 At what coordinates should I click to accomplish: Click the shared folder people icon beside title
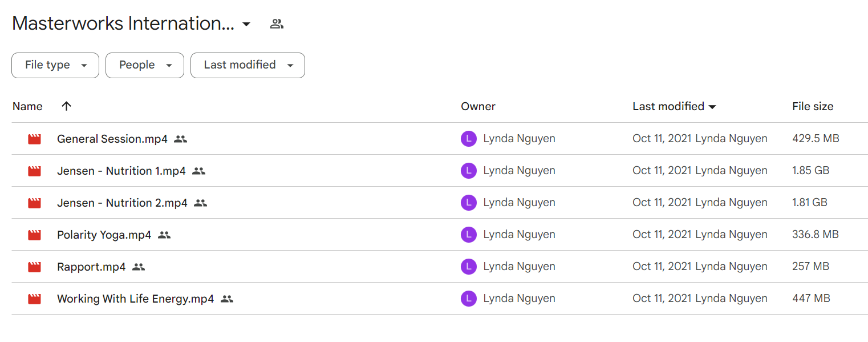pyautogui.click(x=277, y=24)
